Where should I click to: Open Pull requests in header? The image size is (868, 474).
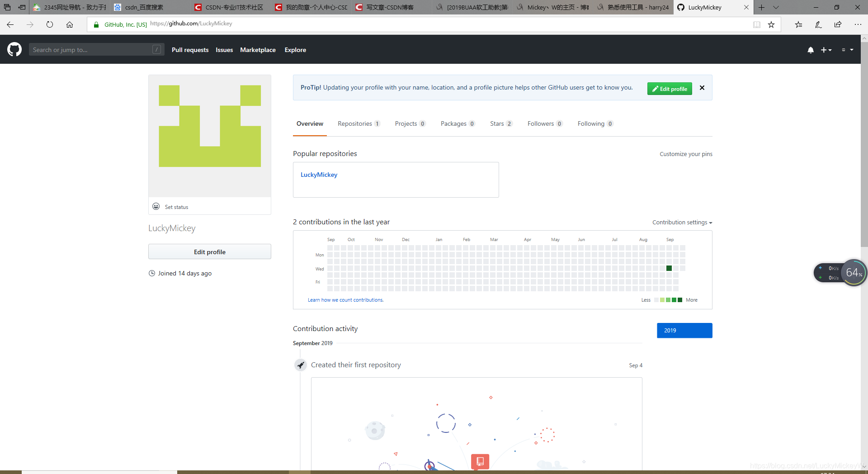[190, 50]
